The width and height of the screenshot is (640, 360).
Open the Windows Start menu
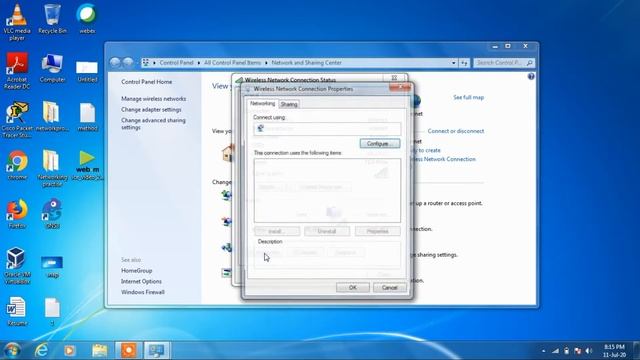click(x=11, y=350)
